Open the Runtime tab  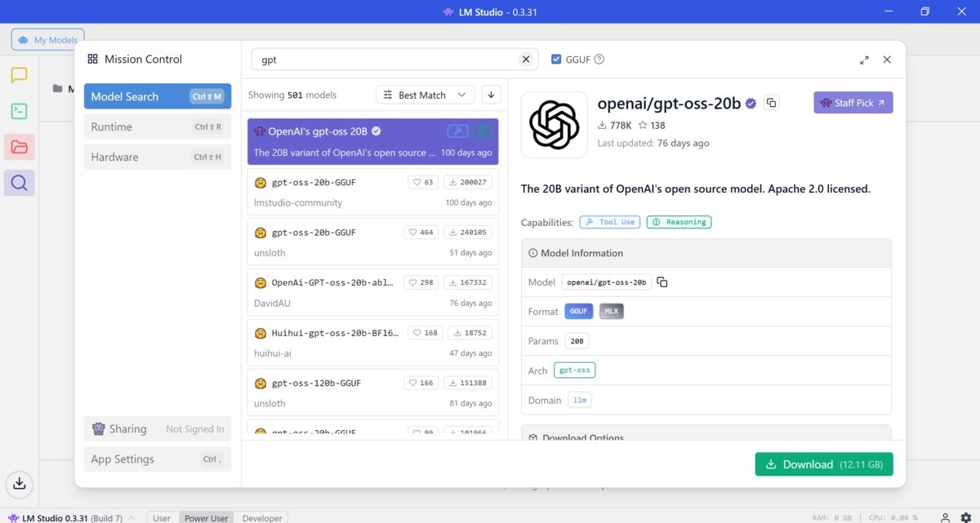[158, 126]
